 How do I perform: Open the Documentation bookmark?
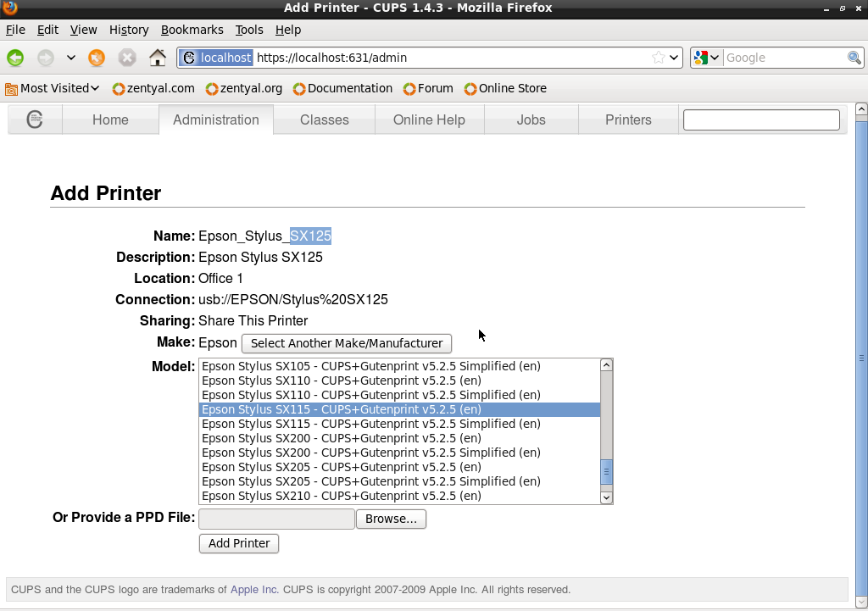tap(342, 88)
